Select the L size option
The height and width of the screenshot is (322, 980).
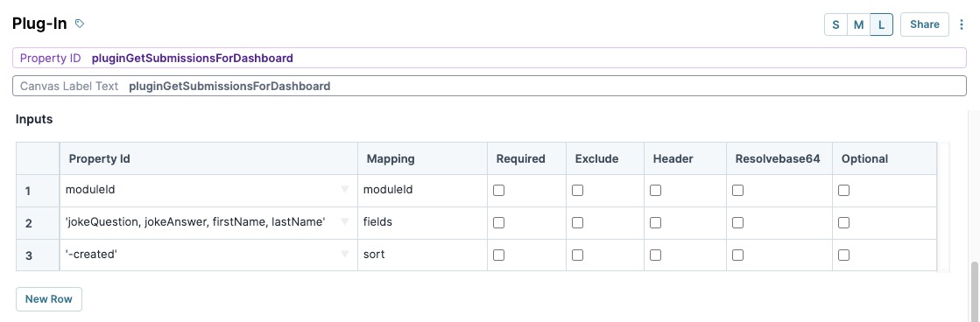(x=881, y=24)
